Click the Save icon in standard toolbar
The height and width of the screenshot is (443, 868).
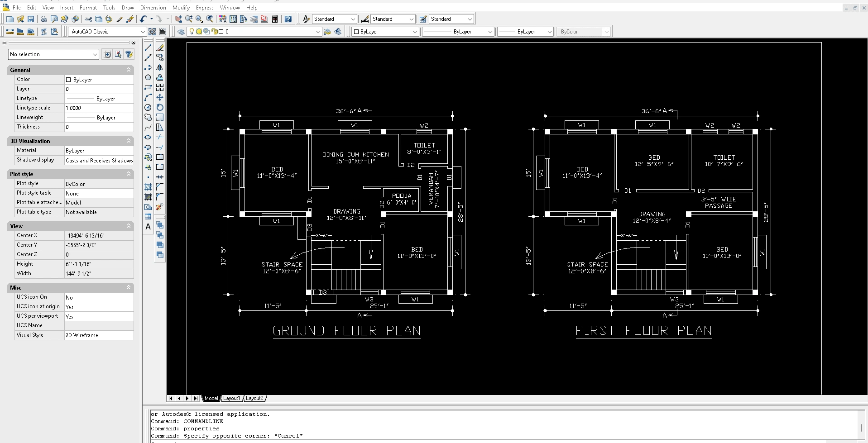point(31,19)
